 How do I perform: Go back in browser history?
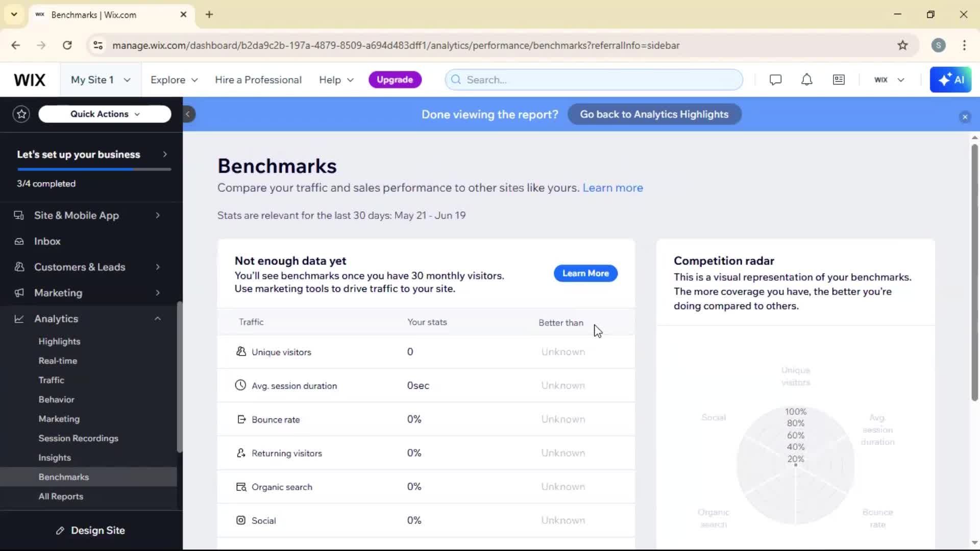pyautogui.click(x=16, y=45)
